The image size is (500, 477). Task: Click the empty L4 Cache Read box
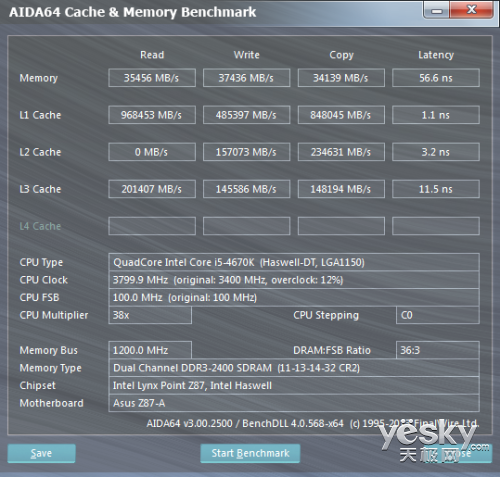pos(152,226)
